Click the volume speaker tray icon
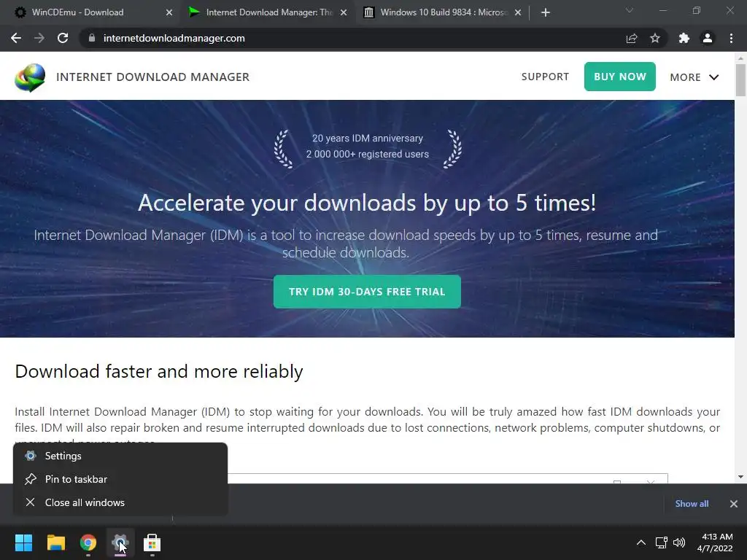Image resolution: width=747 pixels, height=560 pixels. coord(679,542)
